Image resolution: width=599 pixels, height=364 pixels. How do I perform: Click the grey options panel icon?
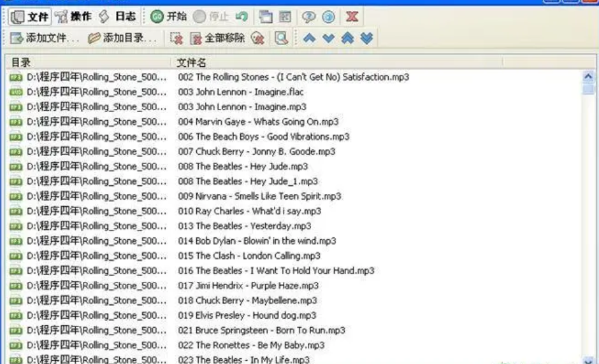click(x=285, y=17)
